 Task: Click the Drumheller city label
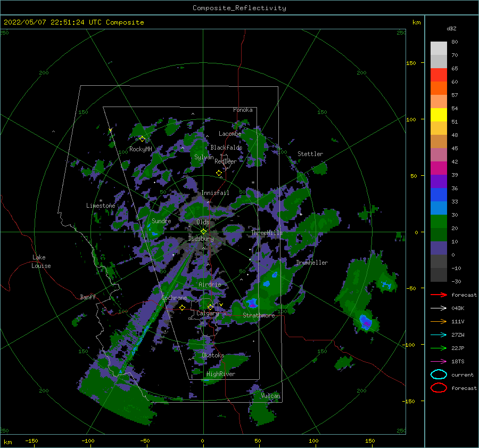point(312,263)
